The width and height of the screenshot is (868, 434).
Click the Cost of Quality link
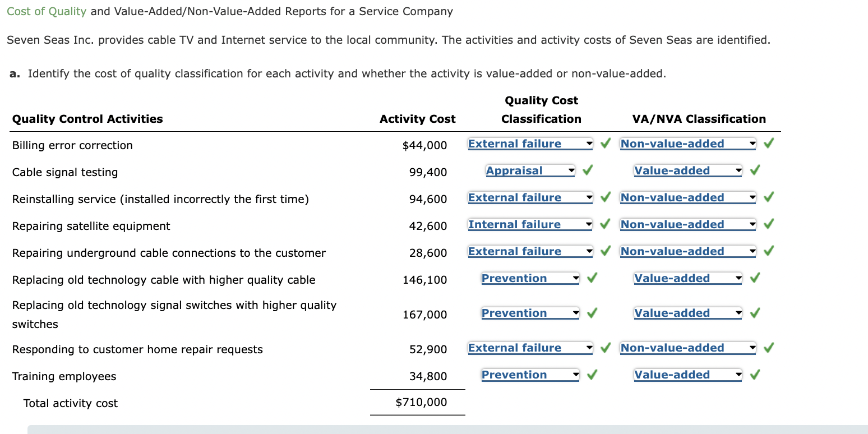pyautogui.click(x=46, y=11)
